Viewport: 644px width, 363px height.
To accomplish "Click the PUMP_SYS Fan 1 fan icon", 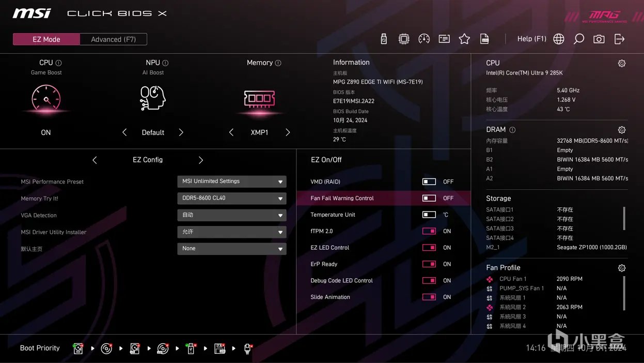I will click(x=490, y=289).
